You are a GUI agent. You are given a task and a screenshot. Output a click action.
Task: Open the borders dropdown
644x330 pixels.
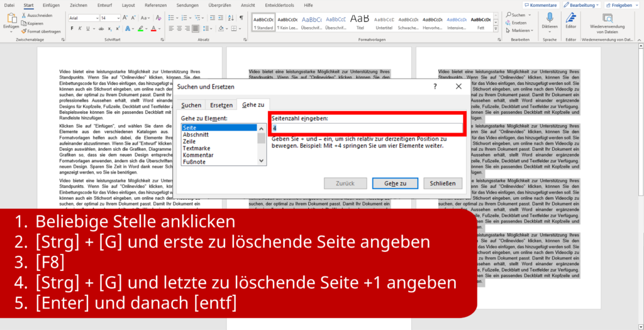(x=239, y=28)
